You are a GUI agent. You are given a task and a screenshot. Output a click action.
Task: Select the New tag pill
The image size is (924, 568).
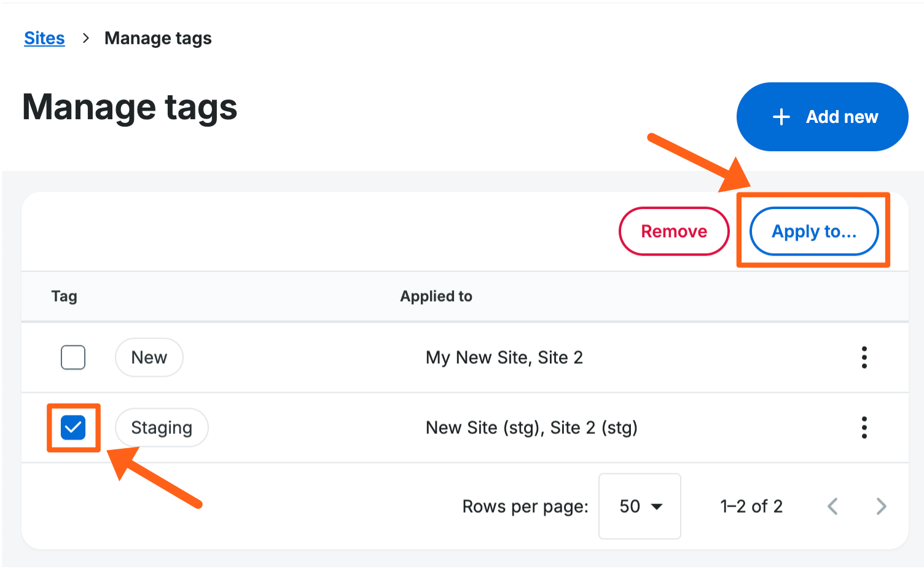(x=149, y=357)
